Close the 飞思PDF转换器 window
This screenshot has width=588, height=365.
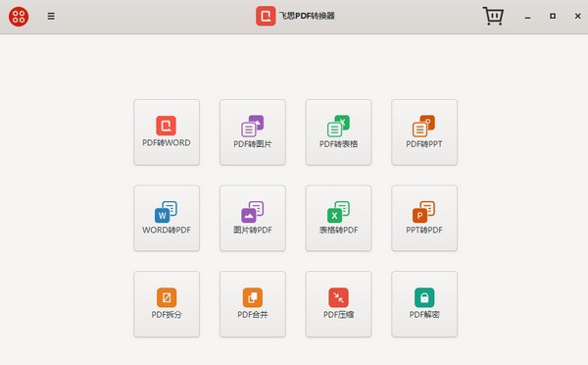[x=577, y=16]
